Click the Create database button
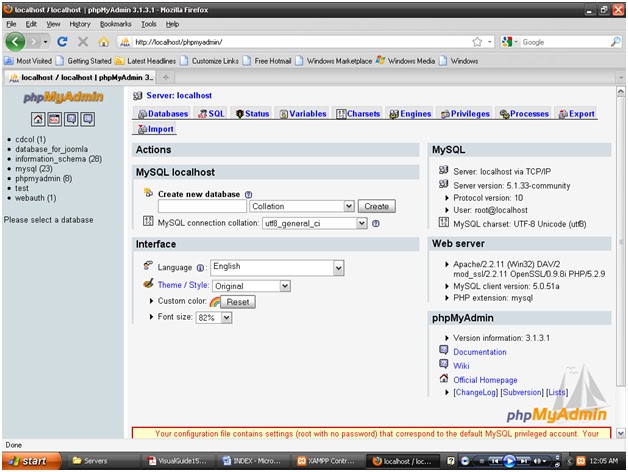Image resolution: width=628 pixels, height=472 pixels. click(x=376, y=206)
